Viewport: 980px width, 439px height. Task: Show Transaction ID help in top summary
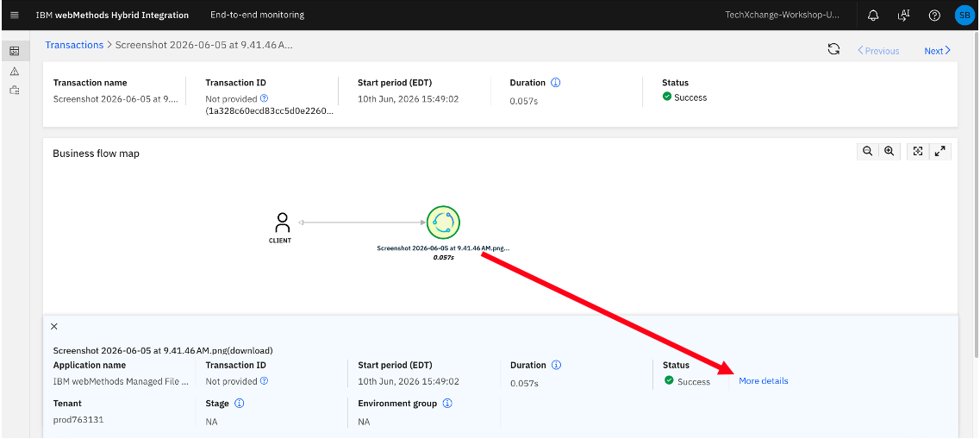pos(264,98)
